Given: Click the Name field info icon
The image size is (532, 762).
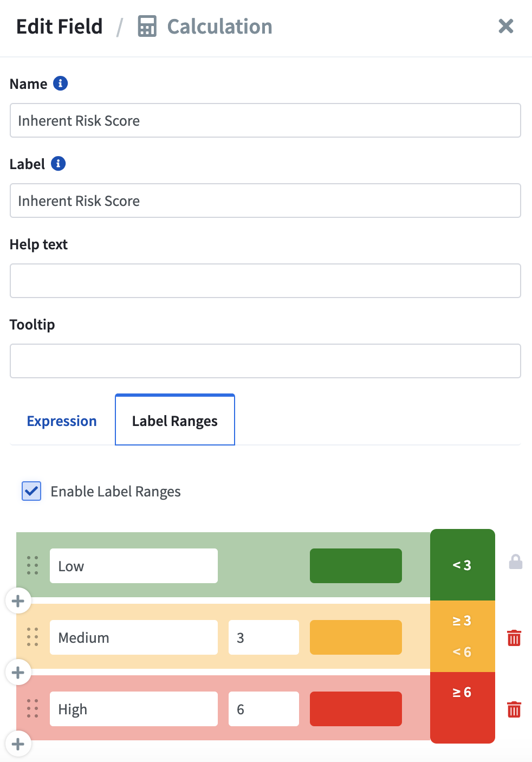Looking at the screenshot, I should 60,83.
